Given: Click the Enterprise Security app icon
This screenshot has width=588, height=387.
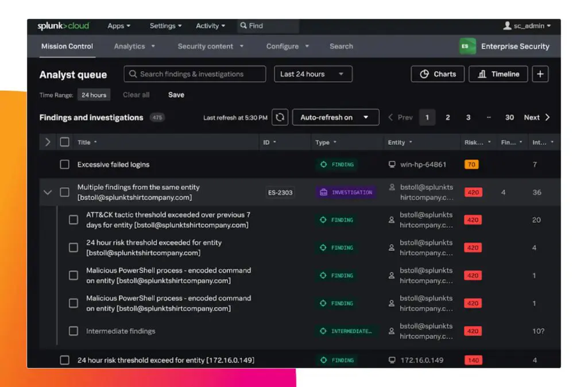Looking at the screenshot, I should pos(467,46).
